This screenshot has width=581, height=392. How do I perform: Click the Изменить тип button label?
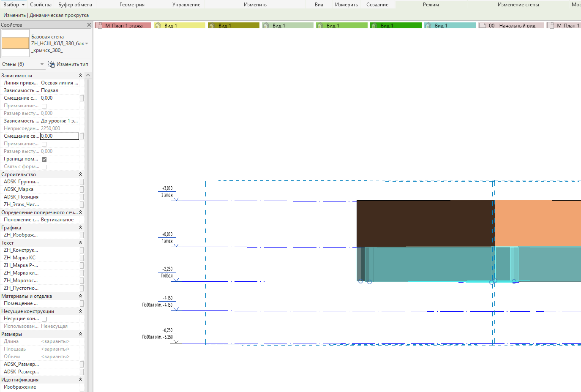72,64
